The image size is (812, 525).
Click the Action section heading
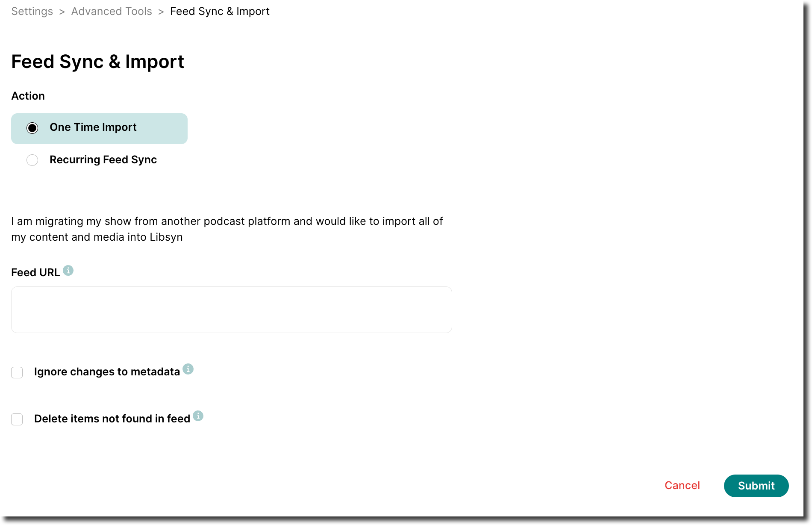28,96
